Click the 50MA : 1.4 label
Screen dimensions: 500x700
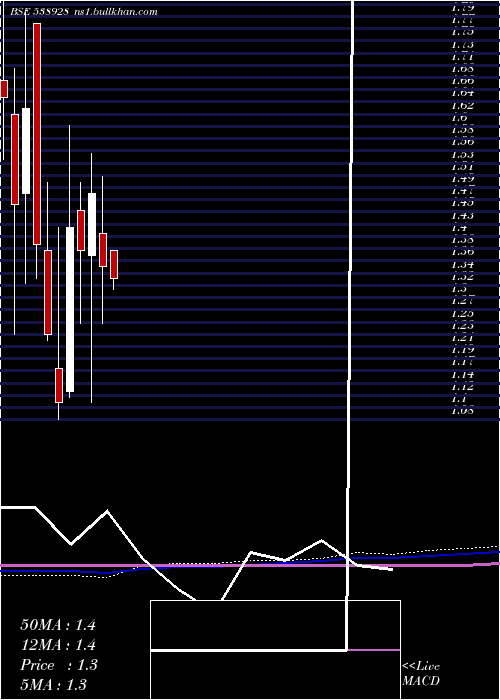click(58, 625)
